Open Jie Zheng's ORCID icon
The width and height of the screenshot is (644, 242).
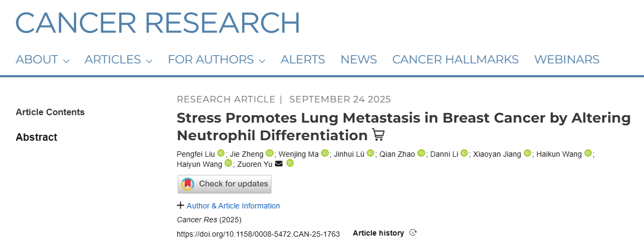(x=269, y=154)
